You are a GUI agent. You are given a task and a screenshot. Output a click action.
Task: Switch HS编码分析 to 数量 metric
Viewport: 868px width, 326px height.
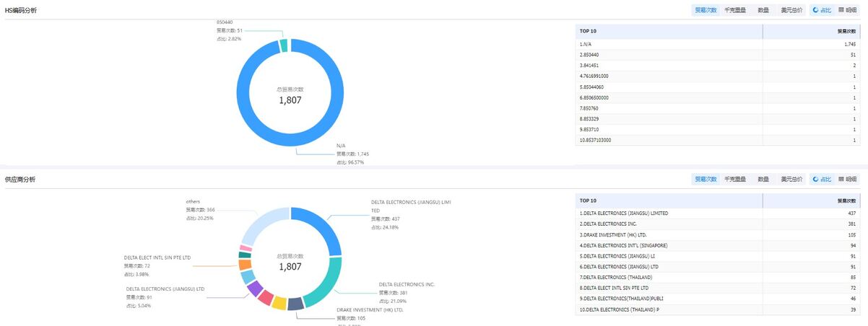tap(763, 10)
